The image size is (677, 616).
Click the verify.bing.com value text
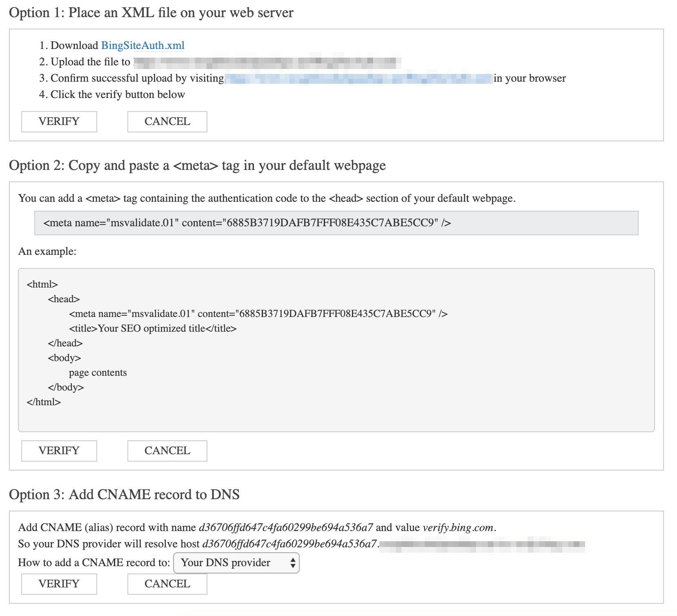pyautogui.click(x=458, y=528)
